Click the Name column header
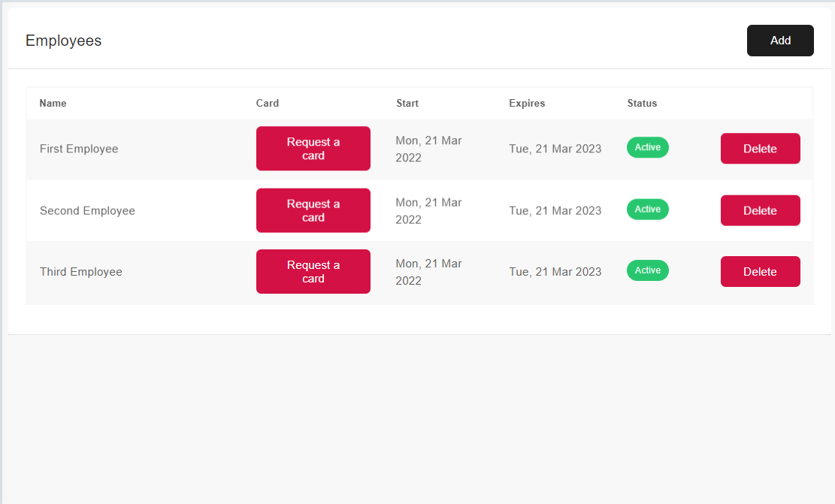The image size is (835, 504). coord(53,104)
